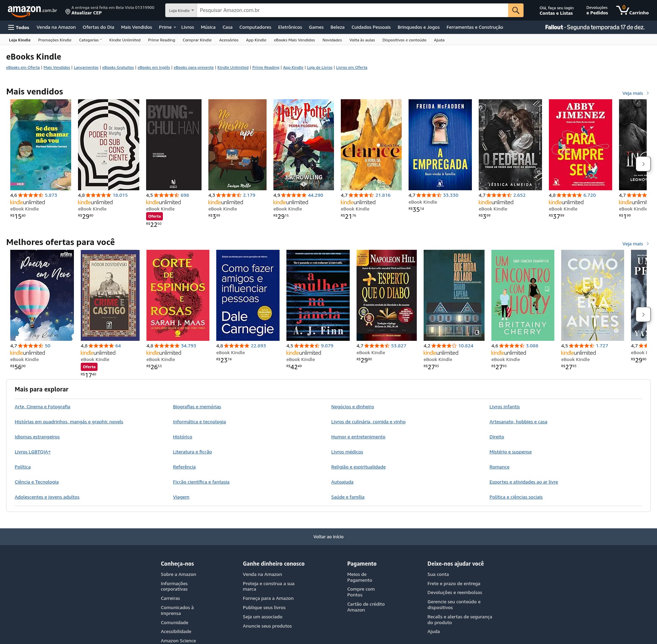Open Corte de Espinhos e Rosas cover
657x644 pixels.
click(x=178, y=295)
